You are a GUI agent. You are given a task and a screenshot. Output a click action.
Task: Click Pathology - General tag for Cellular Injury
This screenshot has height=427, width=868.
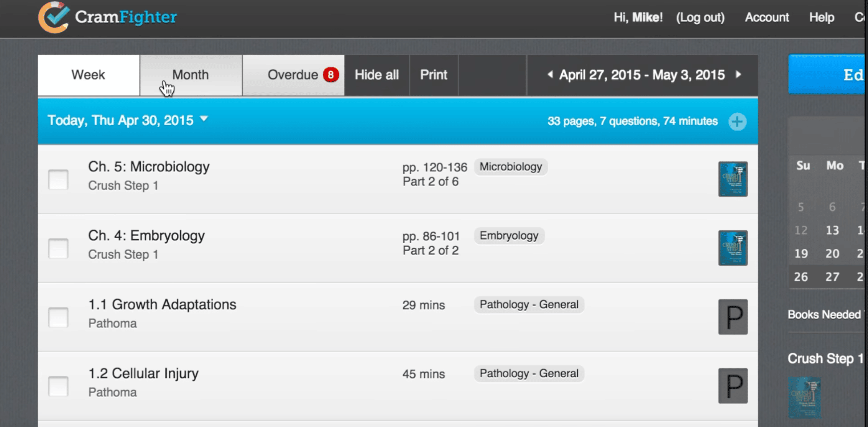click(x=529, y=374)
